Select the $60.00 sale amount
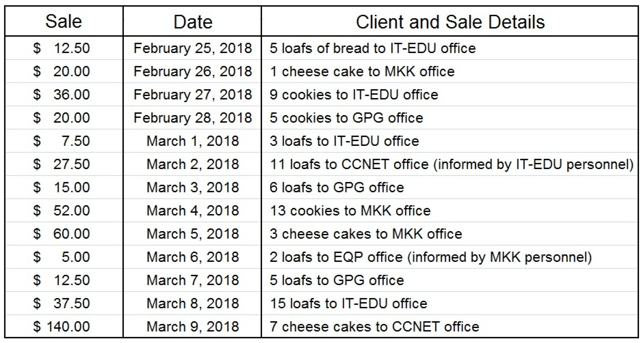This screenshot has height=343, width=644. (62, 234)
